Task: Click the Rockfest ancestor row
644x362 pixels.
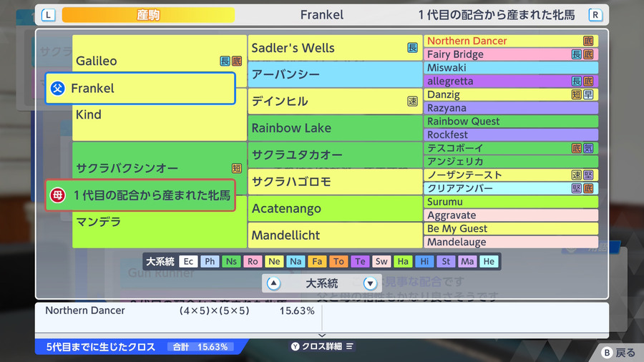Action: pyautogui.click(x=511, y=135)
